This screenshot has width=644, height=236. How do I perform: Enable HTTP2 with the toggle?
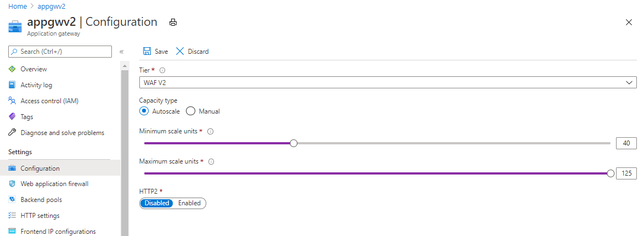click(189, 203)
